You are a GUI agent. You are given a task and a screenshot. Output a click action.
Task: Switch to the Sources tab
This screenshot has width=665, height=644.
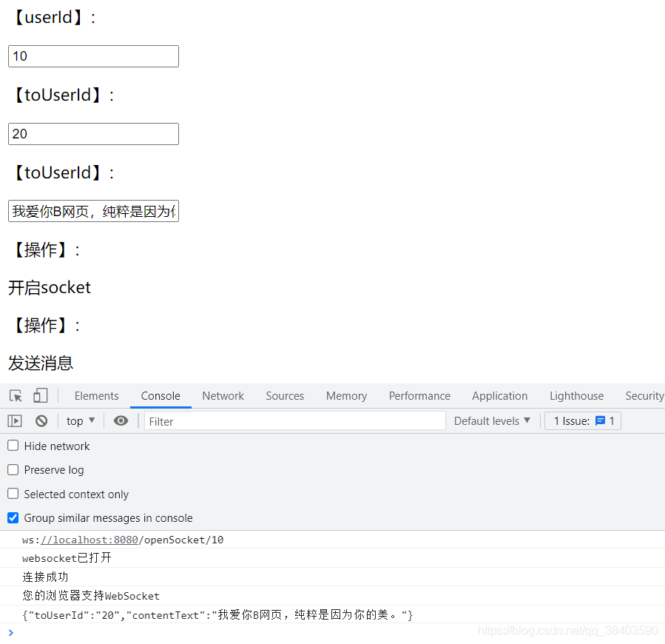click(285, 395)
